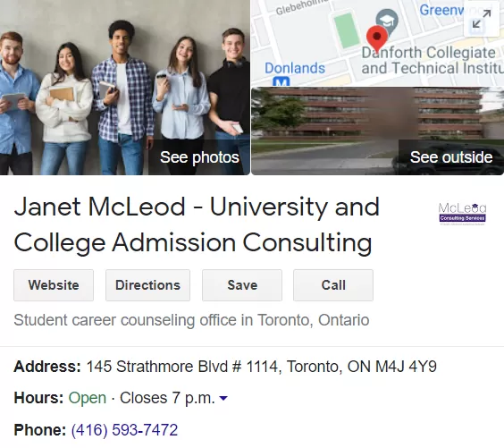Click the students group photo
Screen dimensions: 504x448
point(125,88)
